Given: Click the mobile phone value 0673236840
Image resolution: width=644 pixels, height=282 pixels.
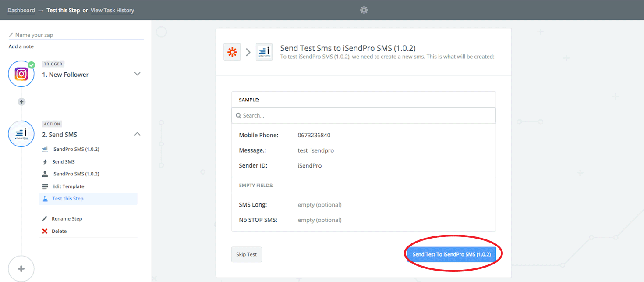Looking at the screenshot, I should coord(314,135).
